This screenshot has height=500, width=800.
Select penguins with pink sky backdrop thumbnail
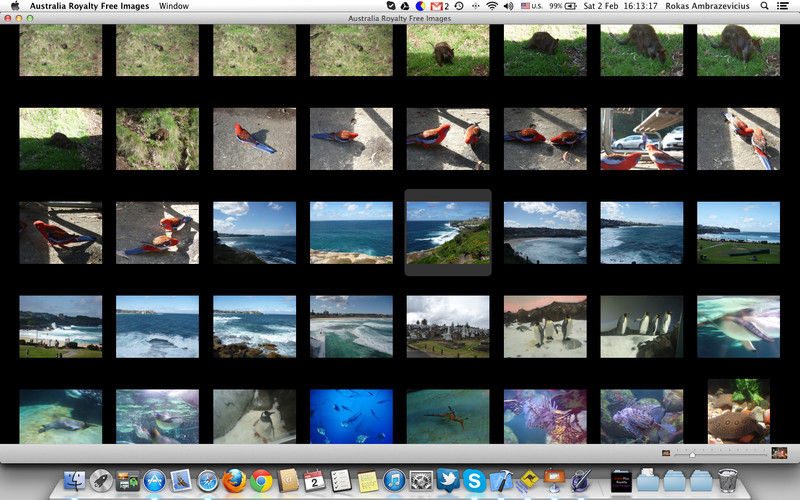pos(545,327)
